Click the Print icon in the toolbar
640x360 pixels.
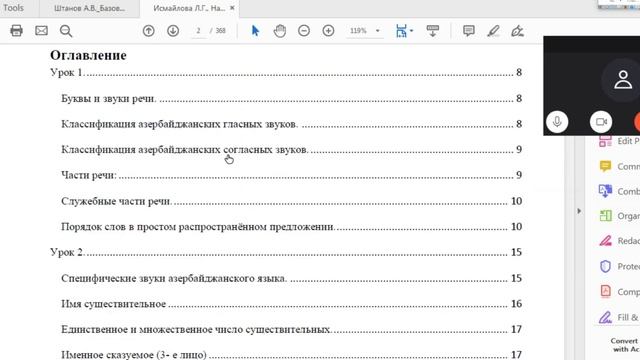click(x=16, y=31)
